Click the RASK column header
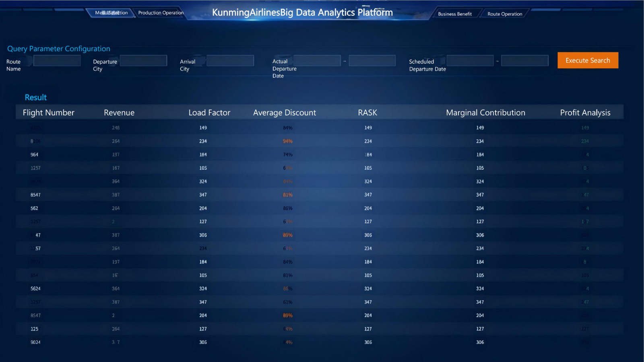The height and width of the screenshot is (362, 644). 367,113
